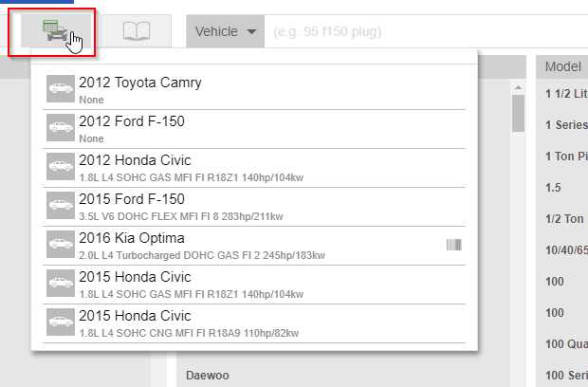This screenshot has width=588, height=387.
Task: Choose the 10/40/65 model entry
Action: click(565, 250)
